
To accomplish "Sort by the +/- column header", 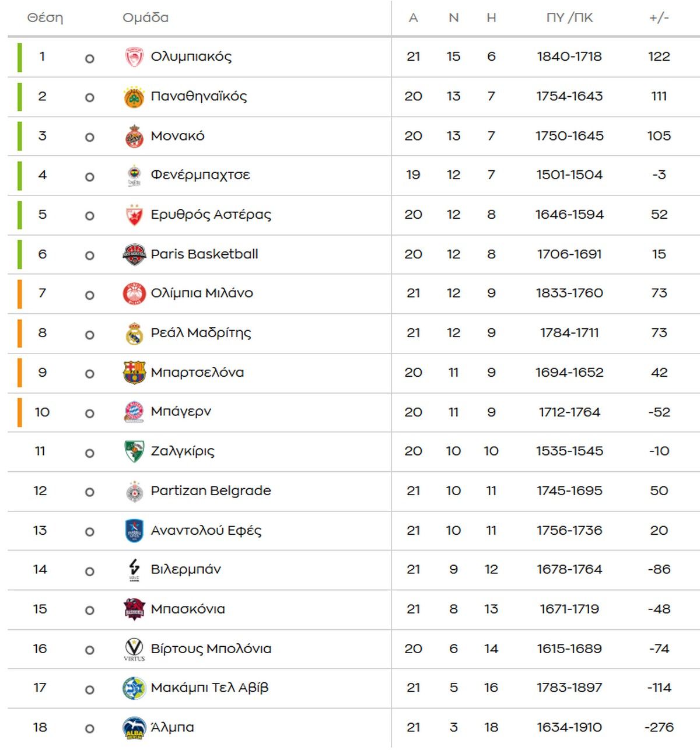I will 659,18.
